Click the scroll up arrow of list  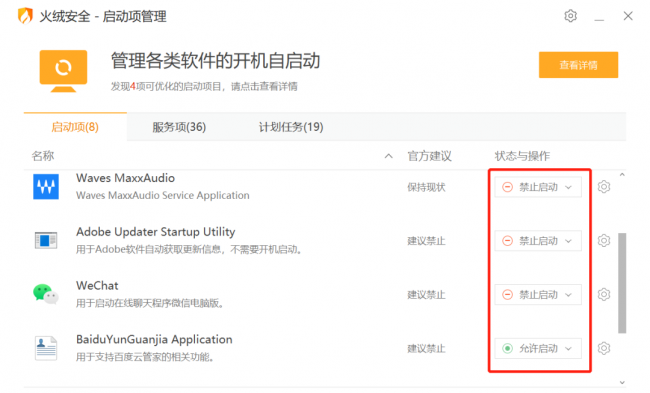pos(622,175)
